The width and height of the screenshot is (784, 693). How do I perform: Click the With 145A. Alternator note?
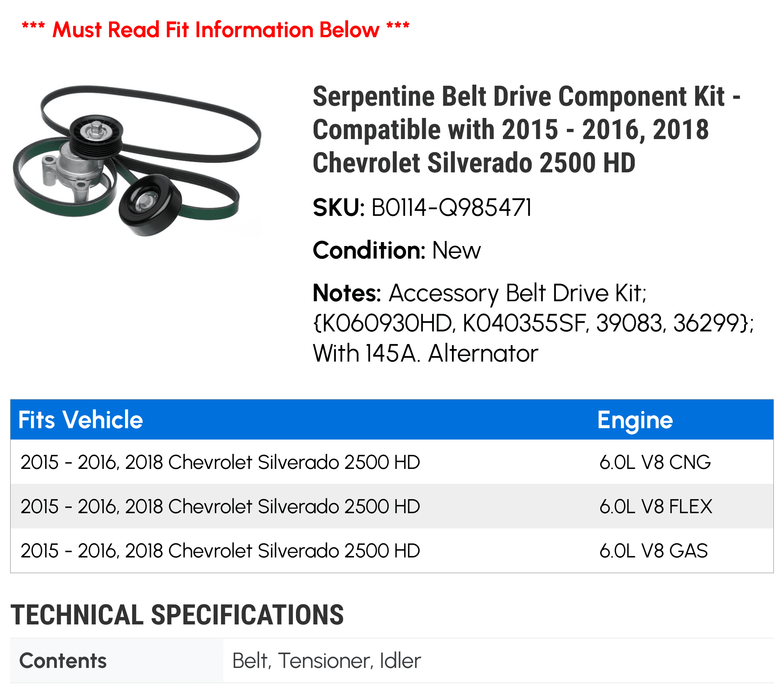(425, 353)
